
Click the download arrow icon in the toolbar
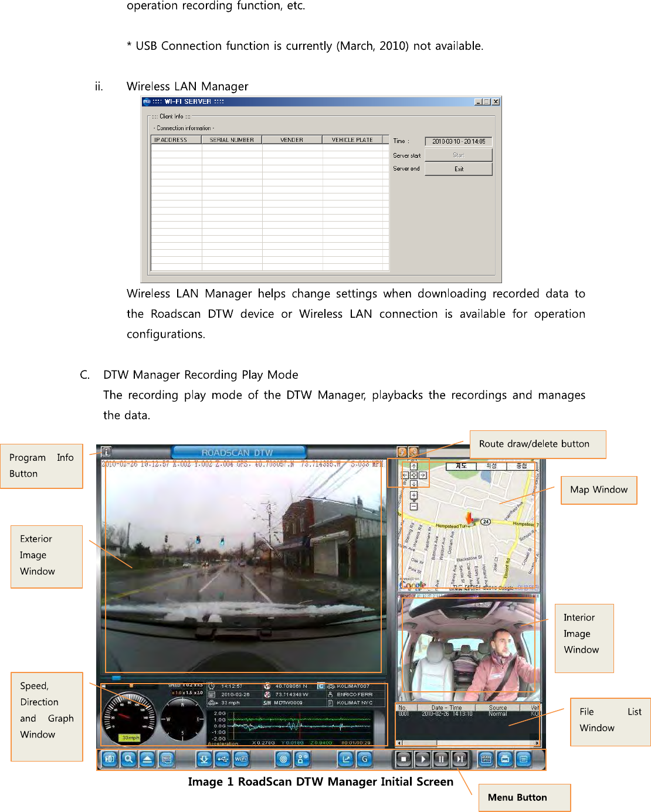204,759
